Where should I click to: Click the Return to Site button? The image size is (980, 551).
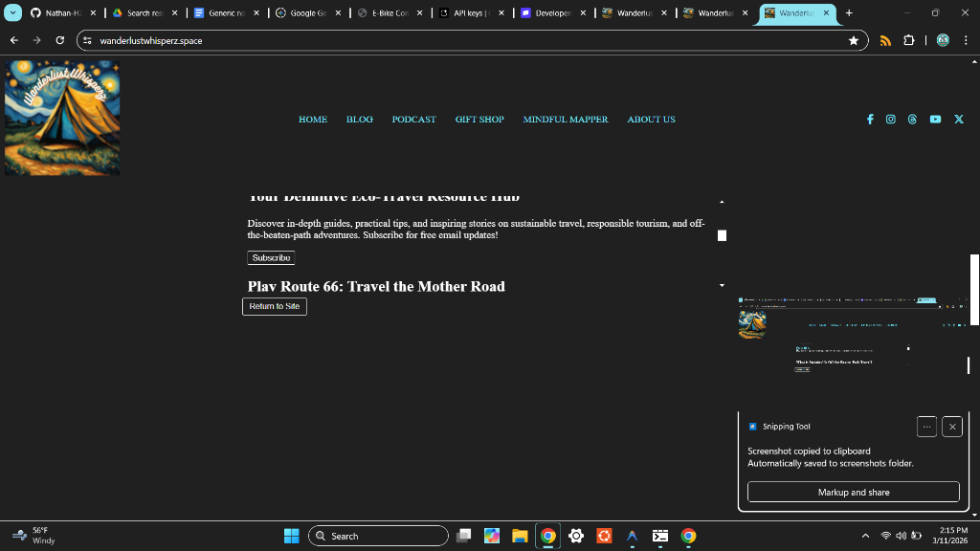point(274,306)
